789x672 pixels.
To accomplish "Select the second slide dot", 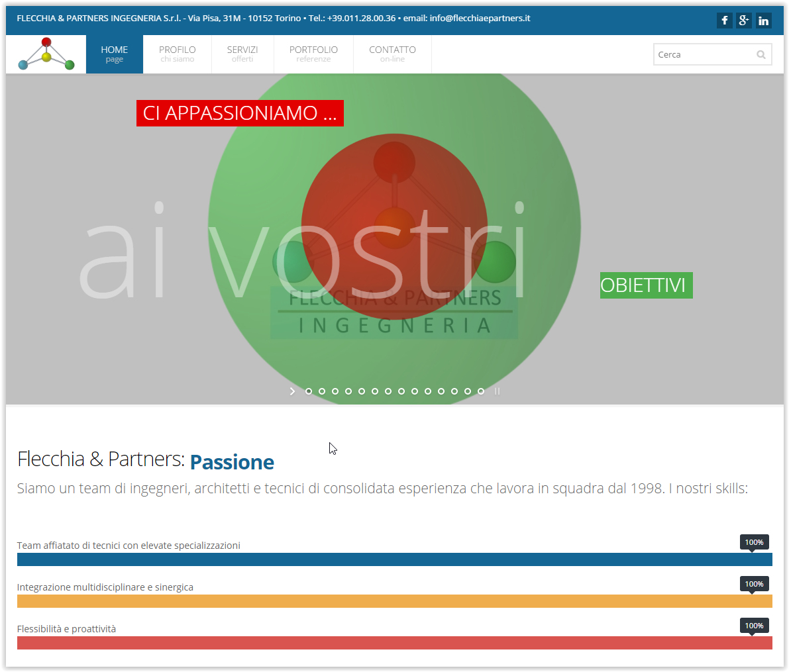I will (x=322, y=391).
